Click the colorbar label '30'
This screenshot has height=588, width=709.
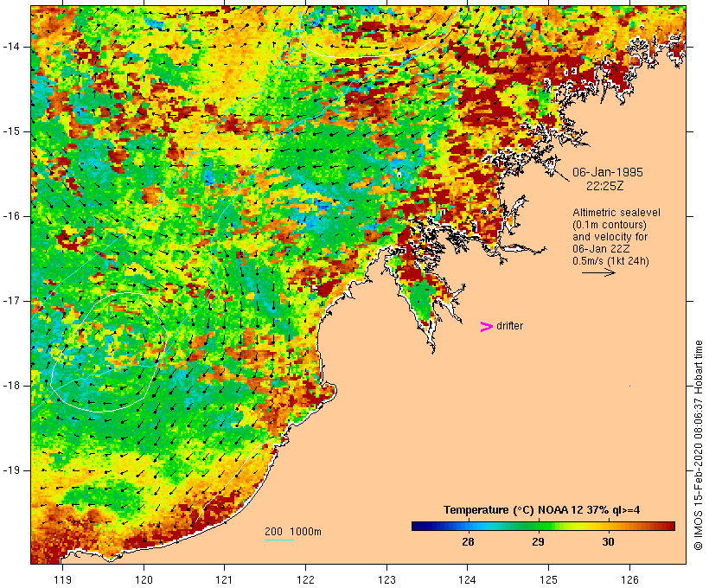[608, 541]
